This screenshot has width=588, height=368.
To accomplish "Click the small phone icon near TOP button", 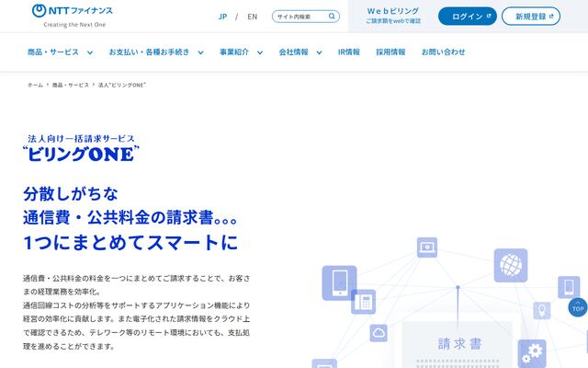I will point(569,287).
